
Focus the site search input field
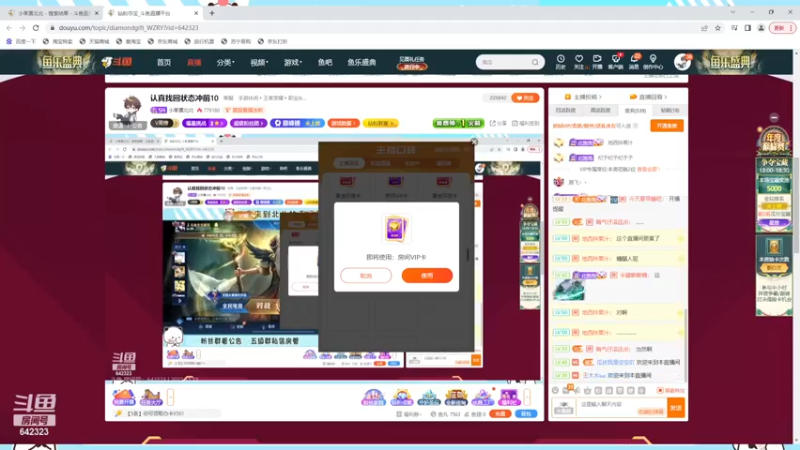click(505, 62)
